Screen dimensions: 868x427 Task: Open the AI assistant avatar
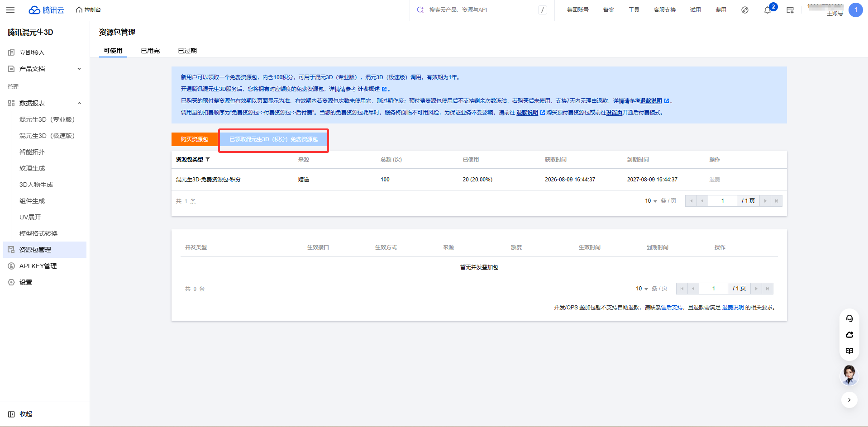tap(849, 375)
